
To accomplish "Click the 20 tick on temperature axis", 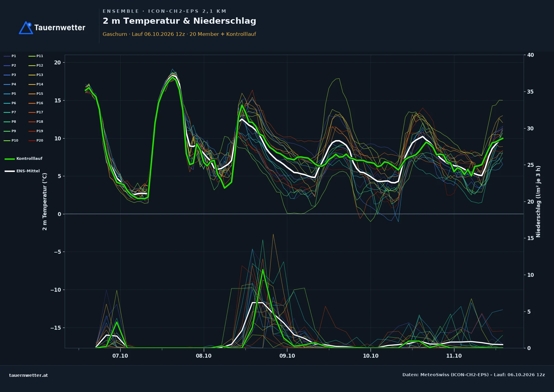I will point(57,63).
